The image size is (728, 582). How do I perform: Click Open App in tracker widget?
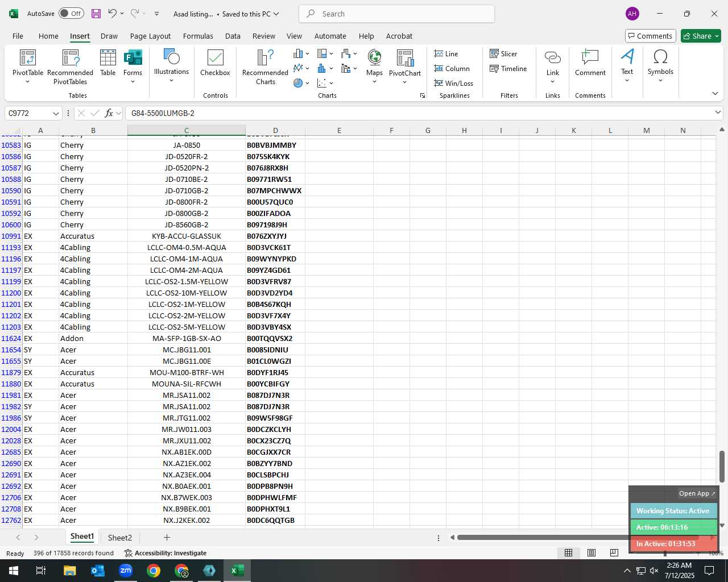pos(697,493)
